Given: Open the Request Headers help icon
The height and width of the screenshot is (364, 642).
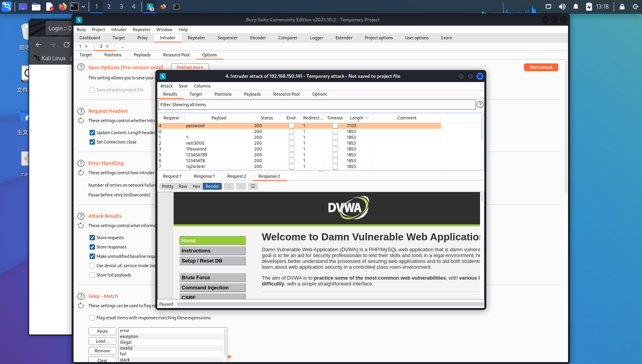Looking at the screenshot, I should 81,111.
